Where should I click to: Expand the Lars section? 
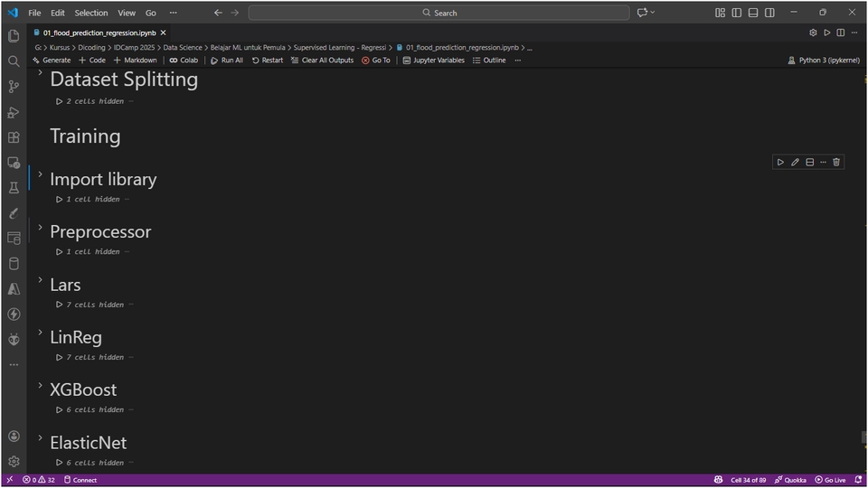pyautogui.click(x=40, y=280)
